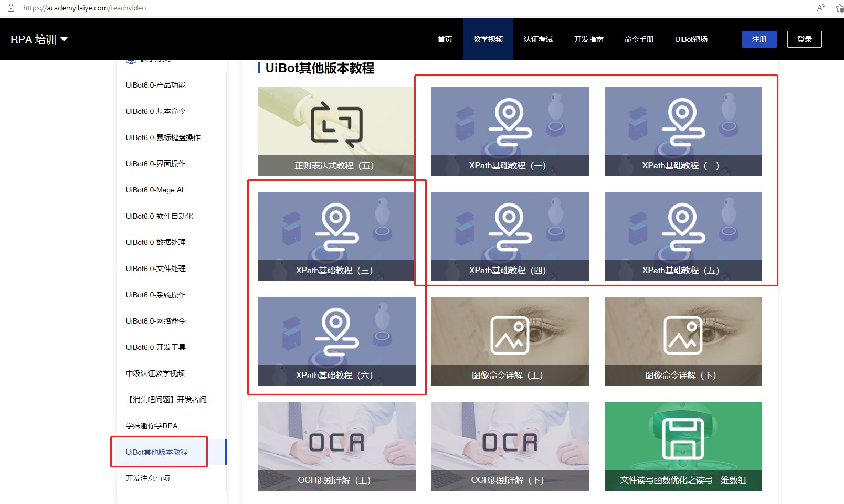Open OCR识别详解（下） video thumbnail
The image size is (844, 504).
(x=510, y=446)
